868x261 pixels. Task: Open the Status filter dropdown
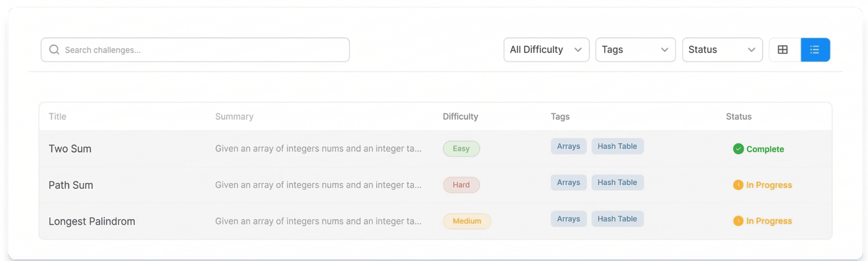tap(722, 49)
